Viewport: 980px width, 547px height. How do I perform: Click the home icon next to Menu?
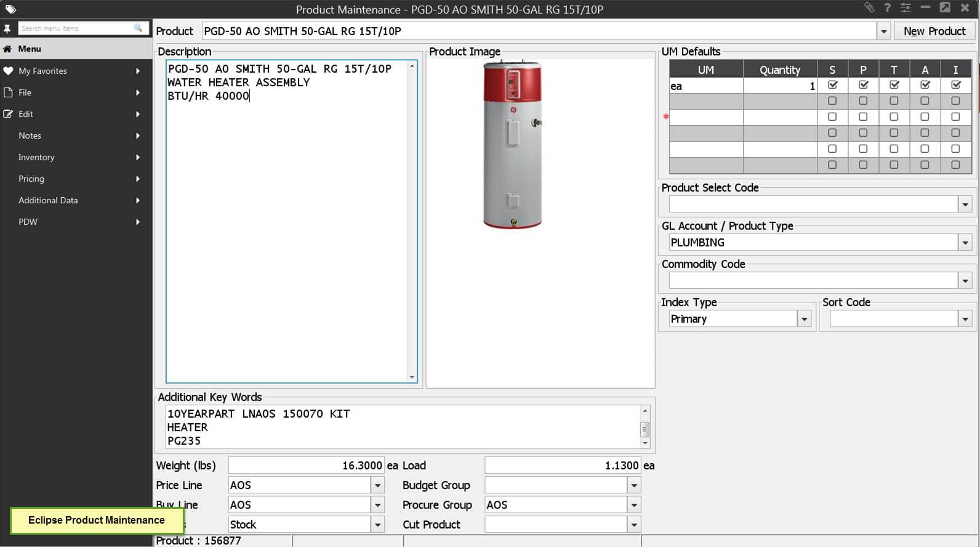point(7,49)
